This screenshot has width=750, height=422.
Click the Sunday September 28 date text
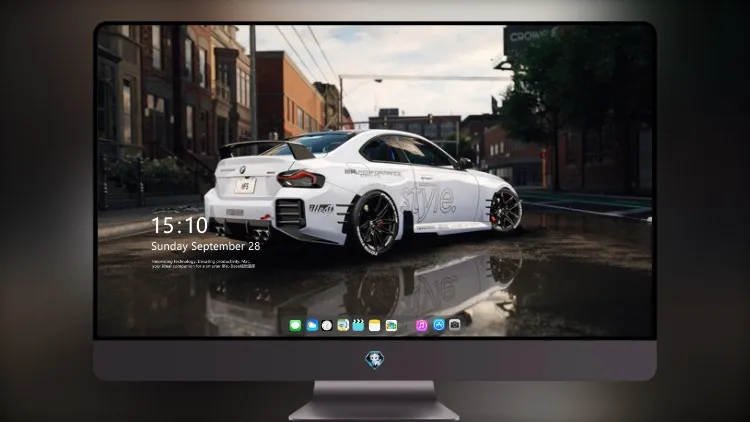[x=206, y=246]
